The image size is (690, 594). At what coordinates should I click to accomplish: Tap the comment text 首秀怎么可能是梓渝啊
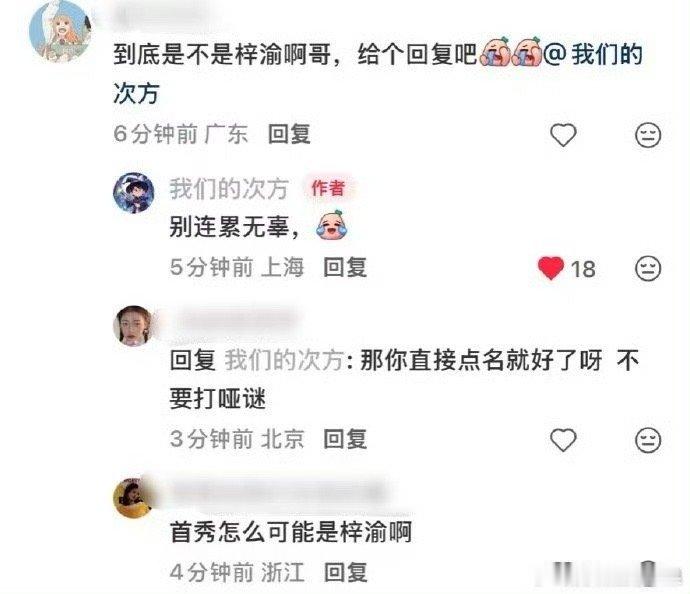291,532
